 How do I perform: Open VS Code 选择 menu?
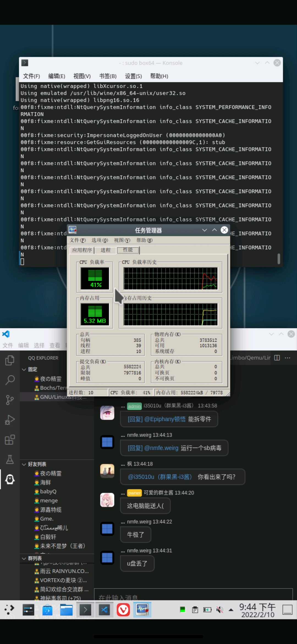pyautogui.click(x=39, y=345)
